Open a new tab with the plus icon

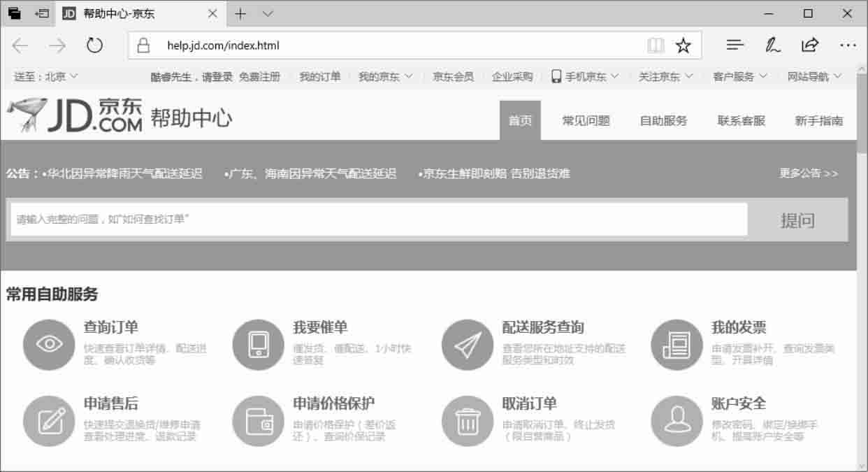point(240,13)
